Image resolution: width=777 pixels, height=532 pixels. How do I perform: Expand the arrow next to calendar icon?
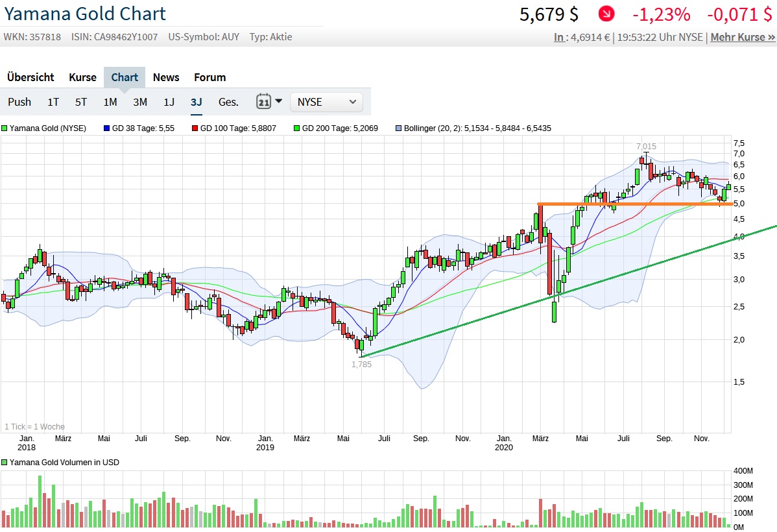279,101
